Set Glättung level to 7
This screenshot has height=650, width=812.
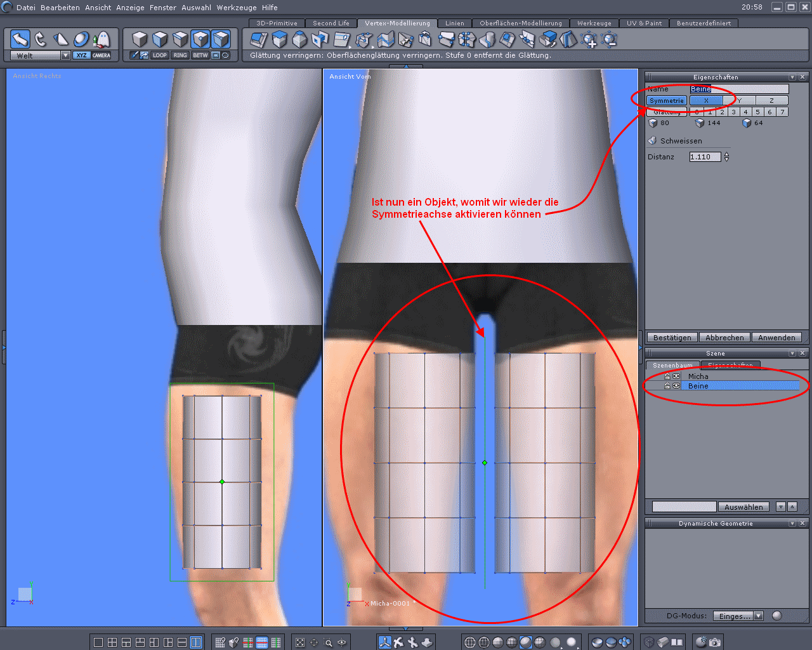782,112
